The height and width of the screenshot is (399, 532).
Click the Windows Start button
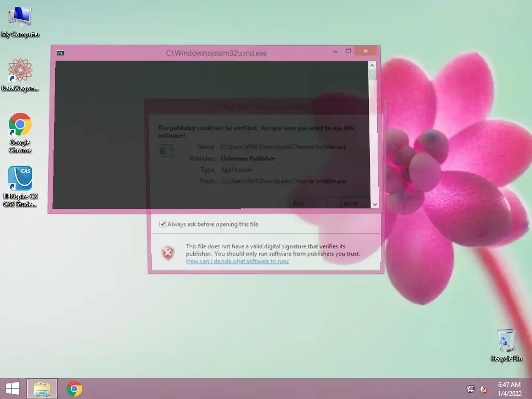point(12,389)
